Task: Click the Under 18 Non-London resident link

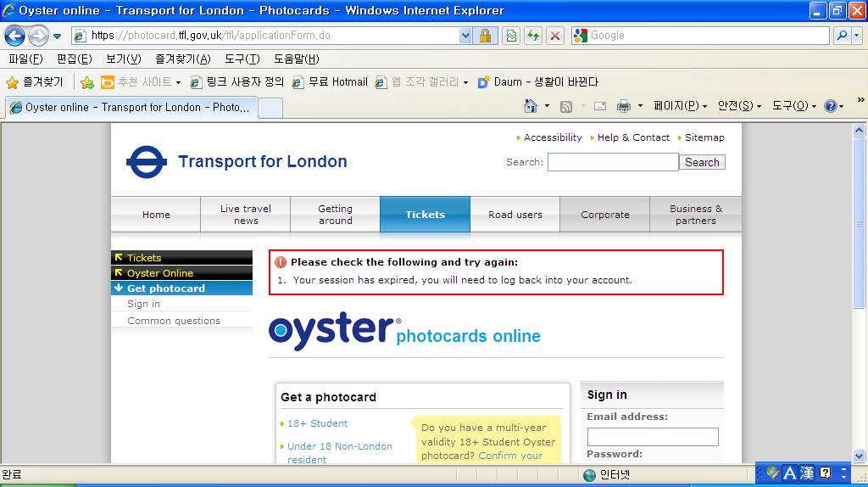Action: [x=339, y=453]
